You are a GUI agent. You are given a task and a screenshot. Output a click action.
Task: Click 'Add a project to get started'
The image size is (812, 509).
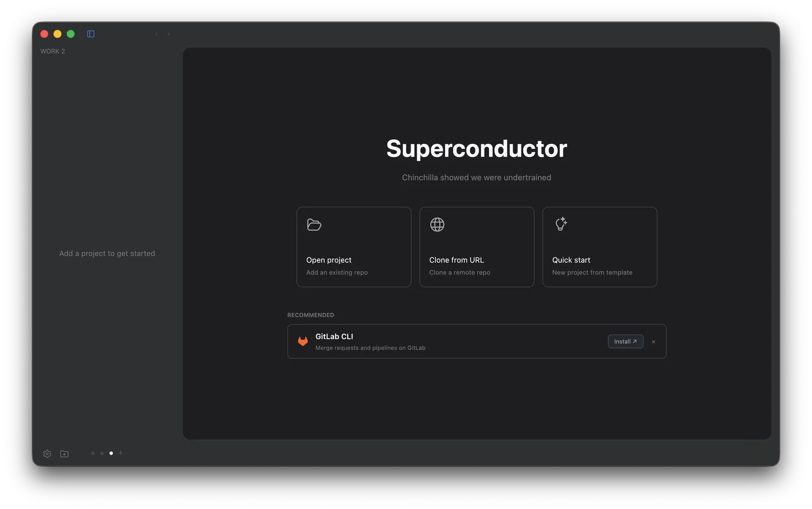[x=107, y=253]
